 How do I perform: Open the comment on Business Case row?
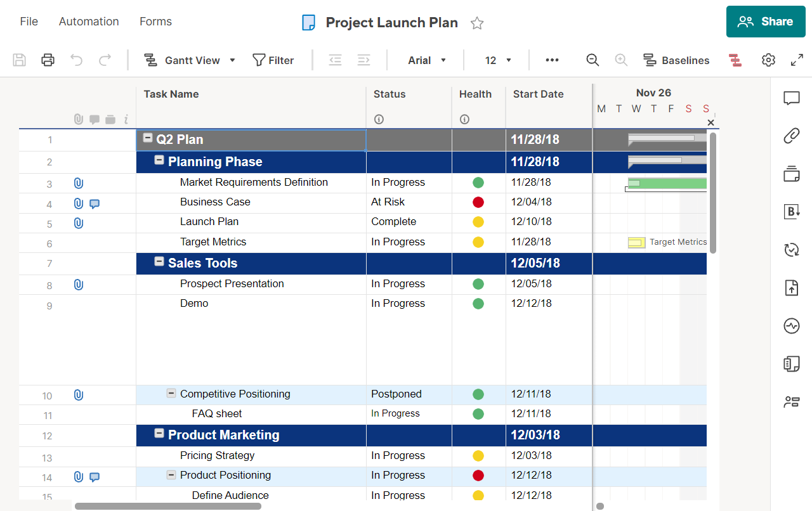(95, 204)
